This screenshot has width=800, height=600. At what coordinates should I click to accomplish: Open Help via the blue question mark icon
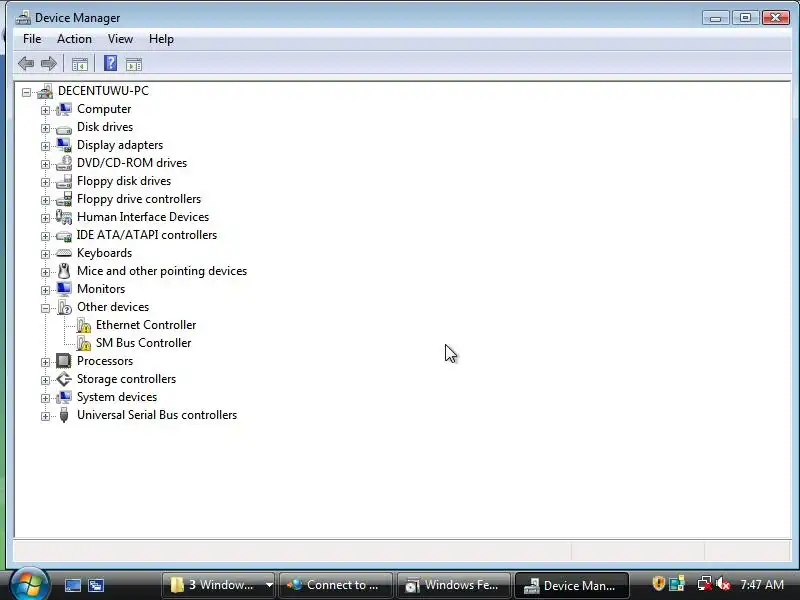pos(110,63)
